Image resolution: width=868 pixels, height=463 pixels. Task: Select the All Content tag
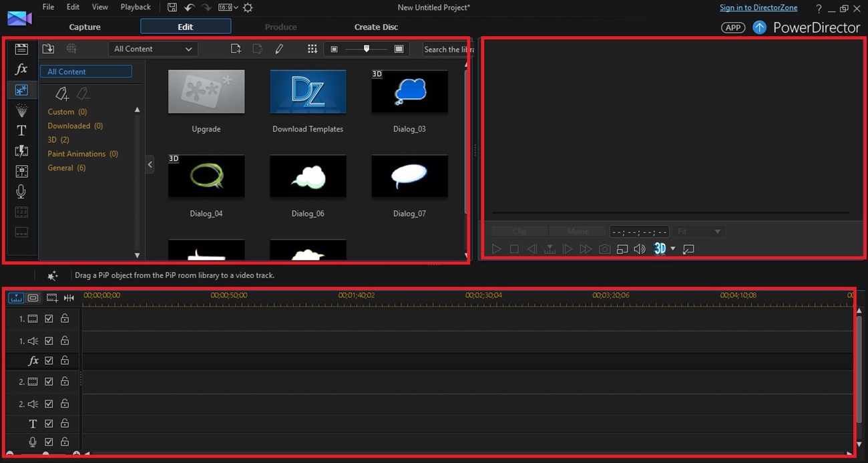pos(86,71)
